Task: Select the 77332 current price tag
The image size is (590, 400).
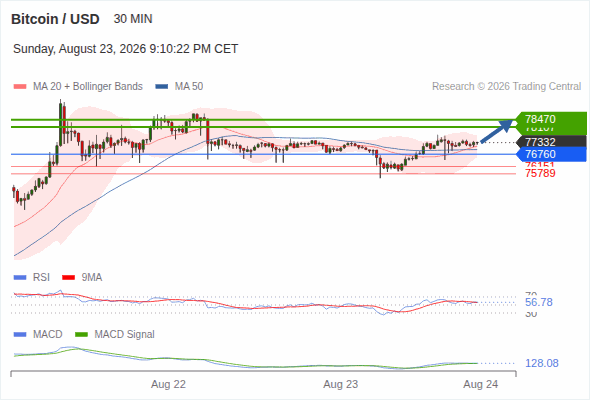Action: point(550,142)
